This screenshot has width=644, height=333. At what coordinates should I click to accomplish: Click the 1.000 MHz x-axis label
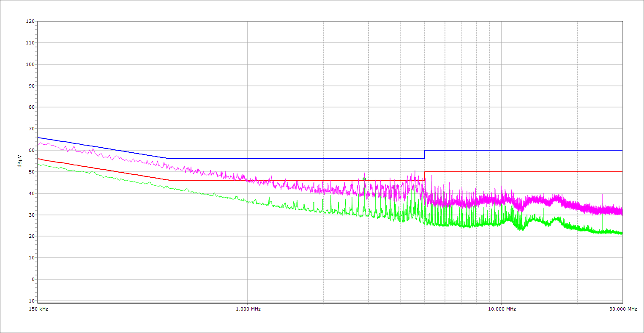[x=248, y=309]
